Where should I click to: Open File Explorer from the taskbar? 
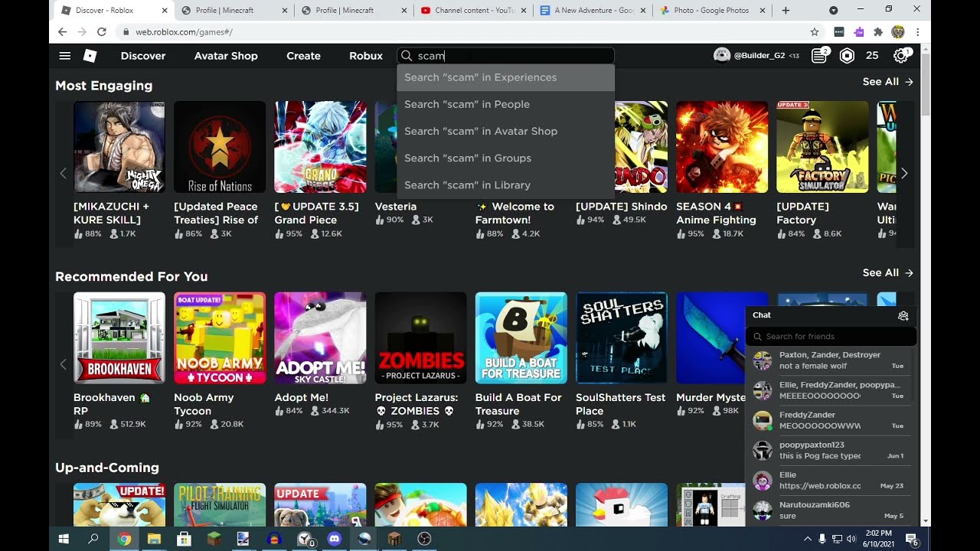point(154,539)
